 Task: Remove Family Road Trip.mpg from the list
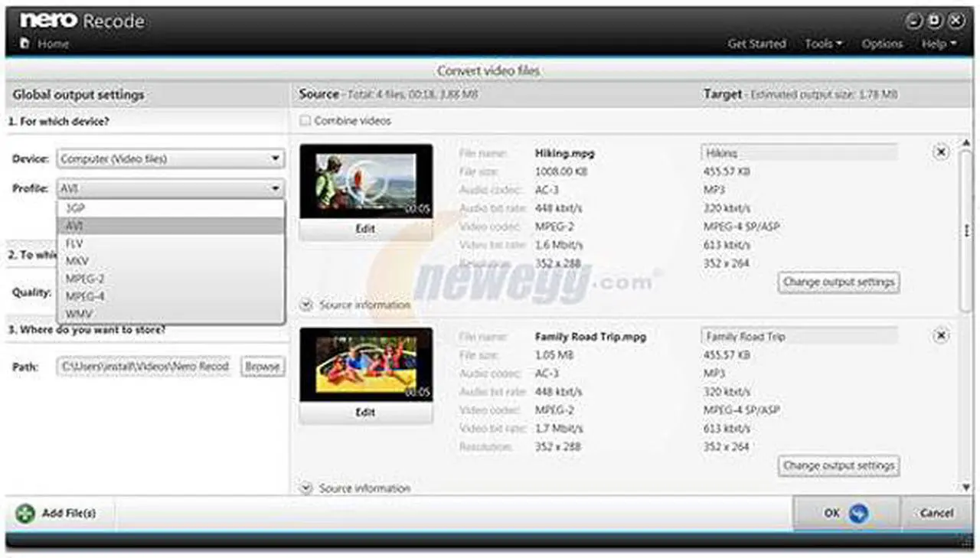[x=941, y=335]
